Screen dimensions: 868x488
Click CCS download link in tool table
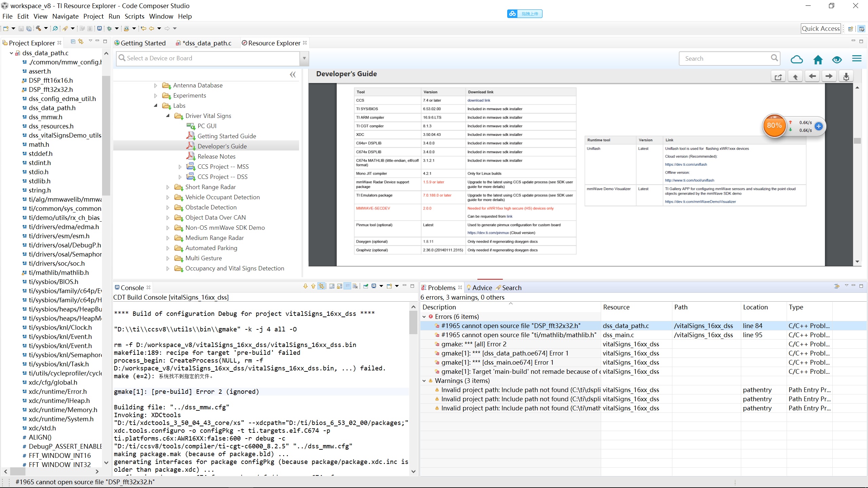pos(478,100)
